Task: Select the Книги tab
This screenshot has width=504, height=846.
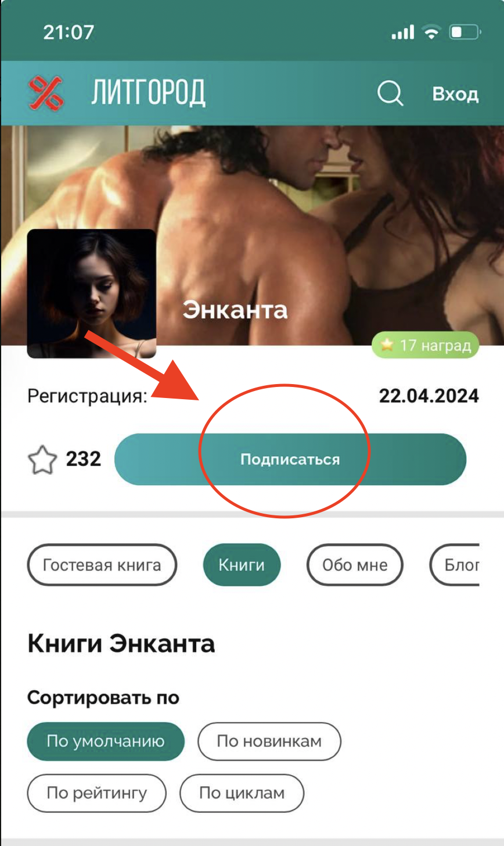Action: pyautogui.click(x=242, y=565)
